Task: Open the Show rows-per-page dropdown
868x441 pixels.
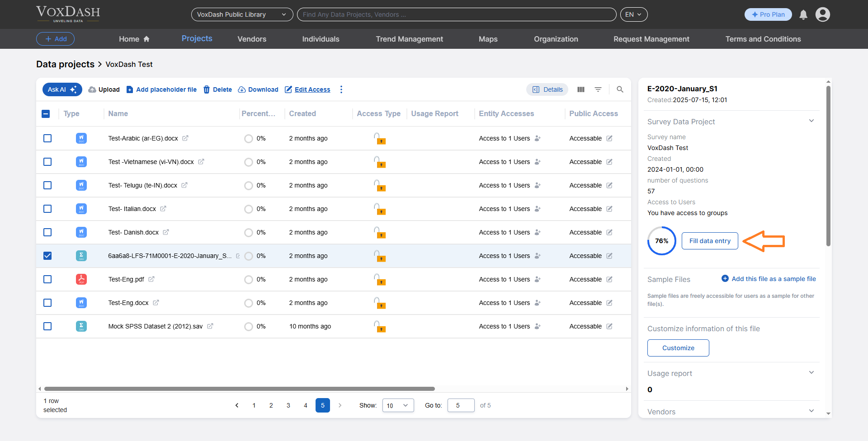Action: [x=398, y=405]
